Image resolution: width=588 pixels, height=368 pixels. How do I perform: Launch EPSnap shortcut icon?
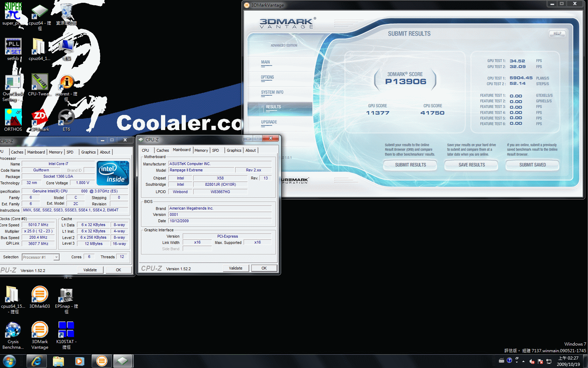pyautogui.click(x=66, y=300)
